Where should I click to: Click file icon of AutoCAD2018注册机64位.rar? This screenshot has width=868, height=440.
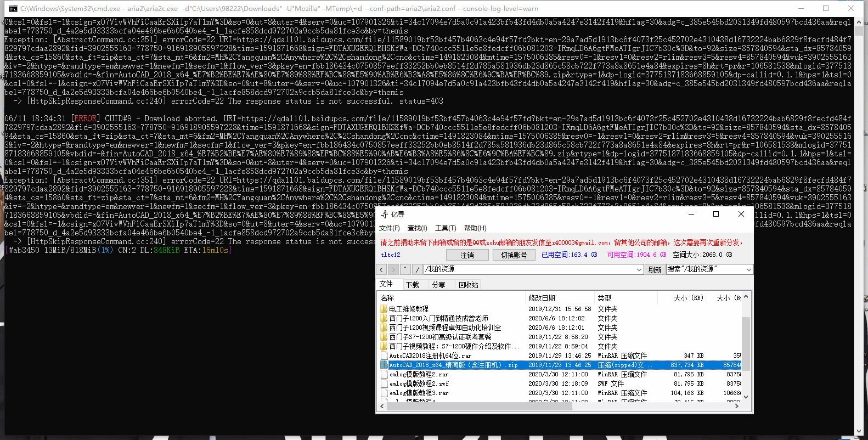[x=384, y=356]
